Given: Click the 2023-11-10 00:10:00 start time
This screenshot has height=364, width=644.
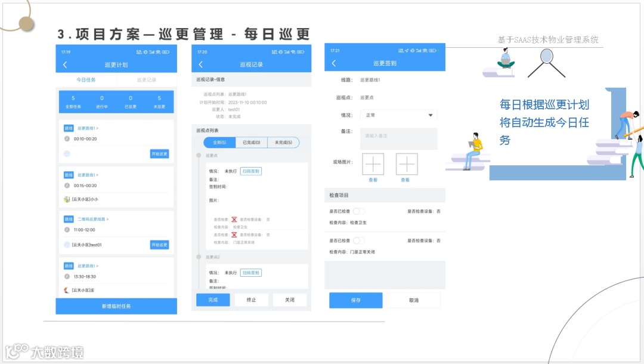Looking at the screenshot, I should pos(247,102).
